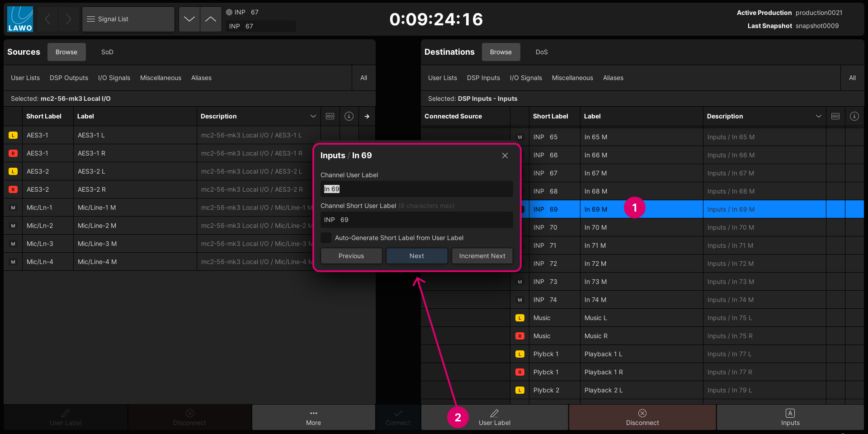
Task: Switch to the SoD tab
Action: click(x=107, y=52)
